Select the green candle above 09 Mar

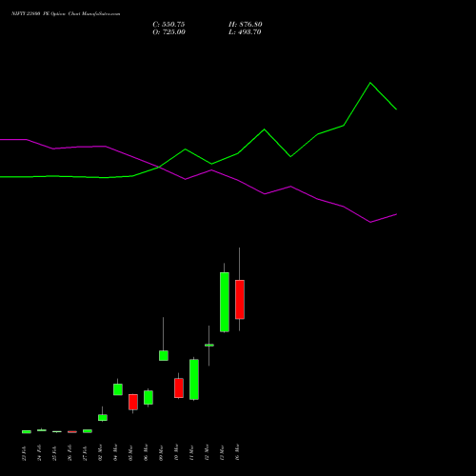(x=164, y=355)
